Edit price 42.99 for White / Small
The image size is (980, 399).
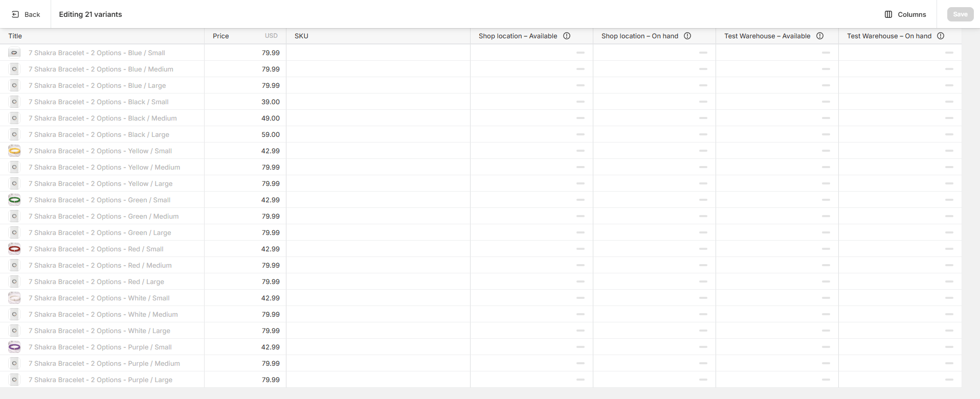[x=246, y=298]
